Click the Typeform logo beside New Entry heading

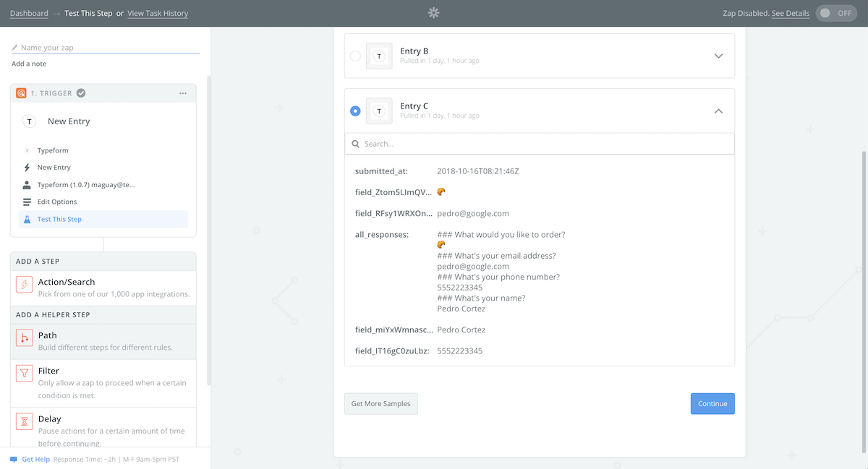(x=29, y=121)
